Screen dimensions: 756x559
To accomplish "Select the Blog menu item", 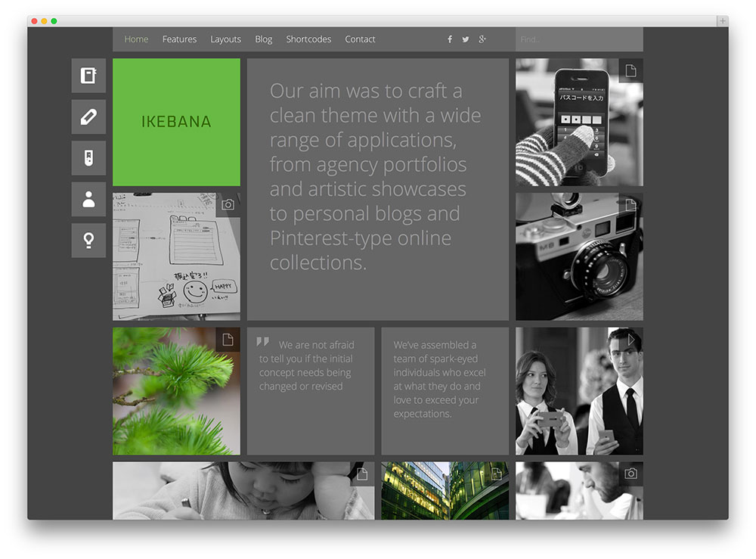I will point(263,39).
